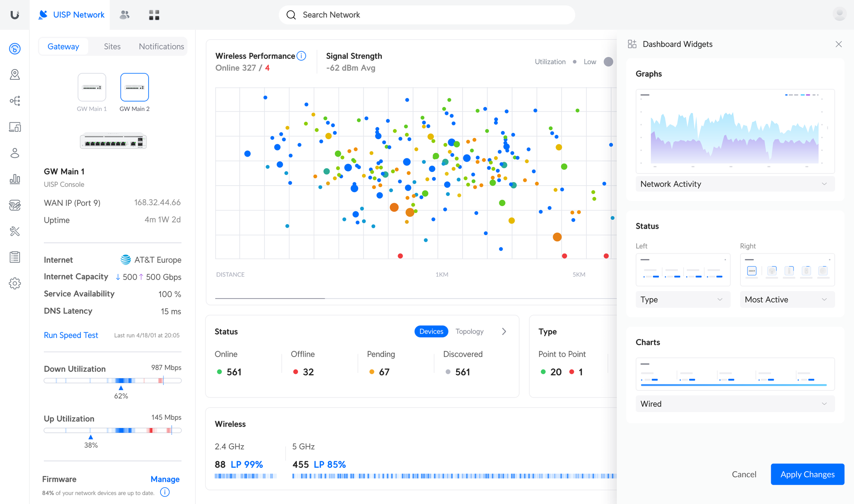Viewport: 854px width, 504px height.
Task: Open the apps grid icon in top bar
Action: pyautogui.click(x=154, y=15)
